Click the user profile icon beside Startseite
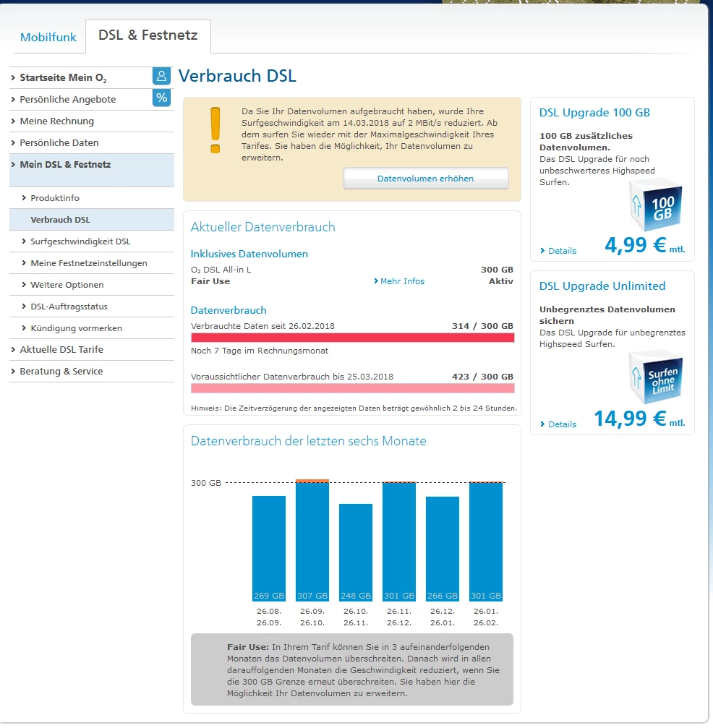This screenshot has width=713, height=728. (x=161, y=76)
